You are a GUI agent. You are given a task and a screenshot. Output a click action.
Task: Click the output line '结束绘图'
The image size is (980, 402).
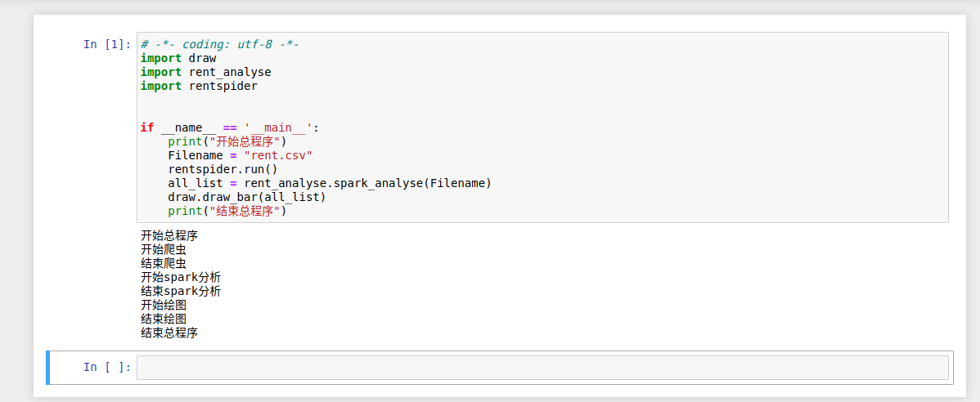(164, 319)
